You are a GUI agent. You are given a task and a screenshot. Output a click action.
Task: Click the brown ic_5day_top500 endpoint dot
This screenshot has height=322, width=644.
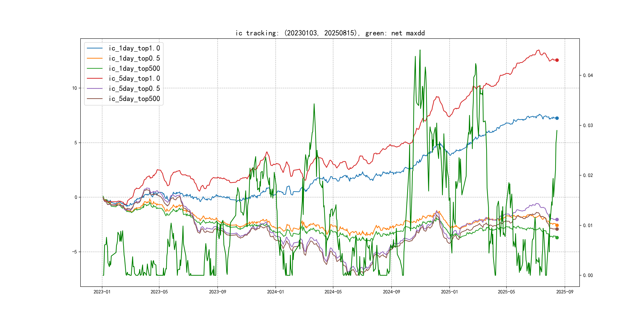click(557, 229)
